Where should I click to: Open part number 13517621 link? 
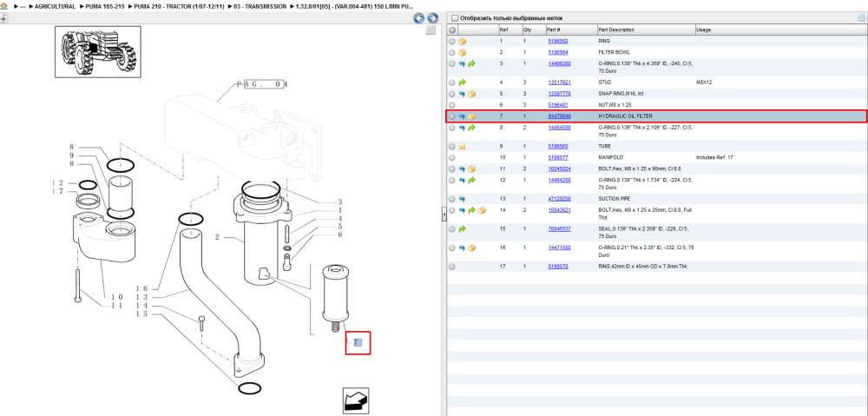click(x=559, y=83)
